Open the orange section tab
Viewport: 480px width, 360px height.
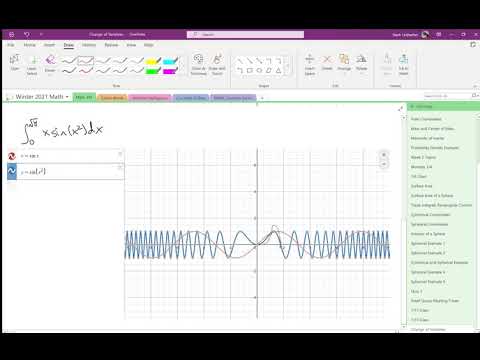pyautogui.click(x=113, y=97)
